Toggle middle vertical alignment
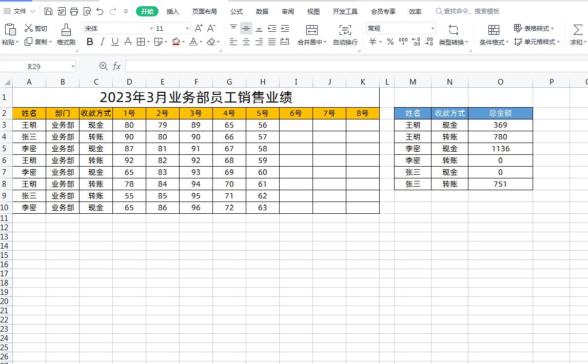Viewport: 588px width, 364px height. [x=246, y=28]
